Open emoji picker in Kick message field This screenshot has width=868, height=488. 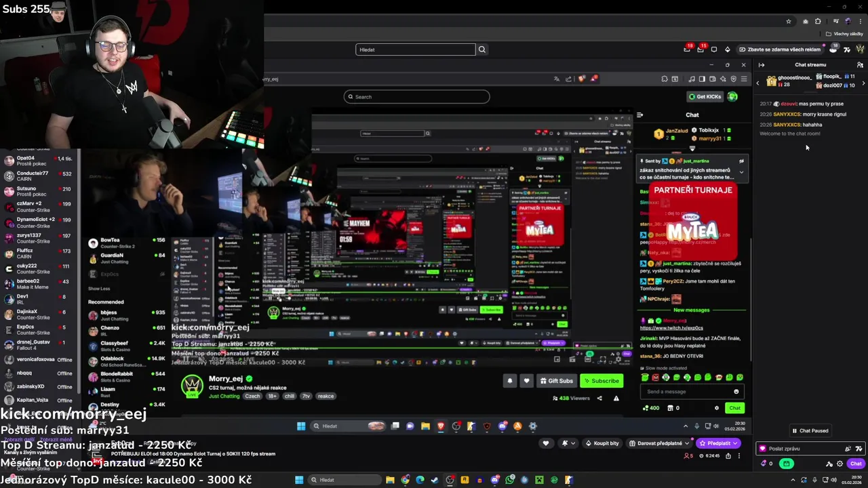[x=736, y=392]
